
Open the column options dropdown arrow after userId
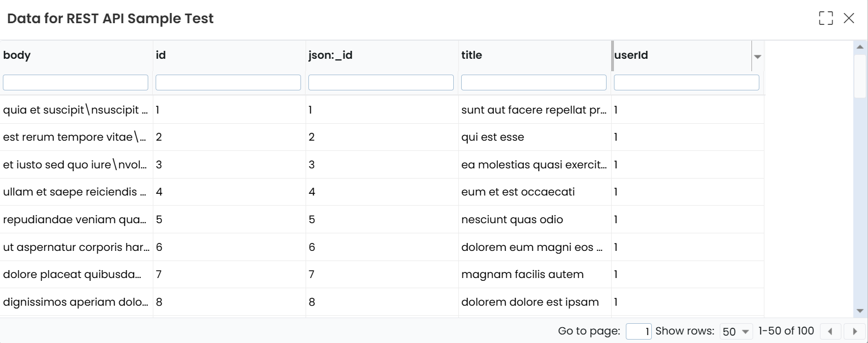coord(758,56)
